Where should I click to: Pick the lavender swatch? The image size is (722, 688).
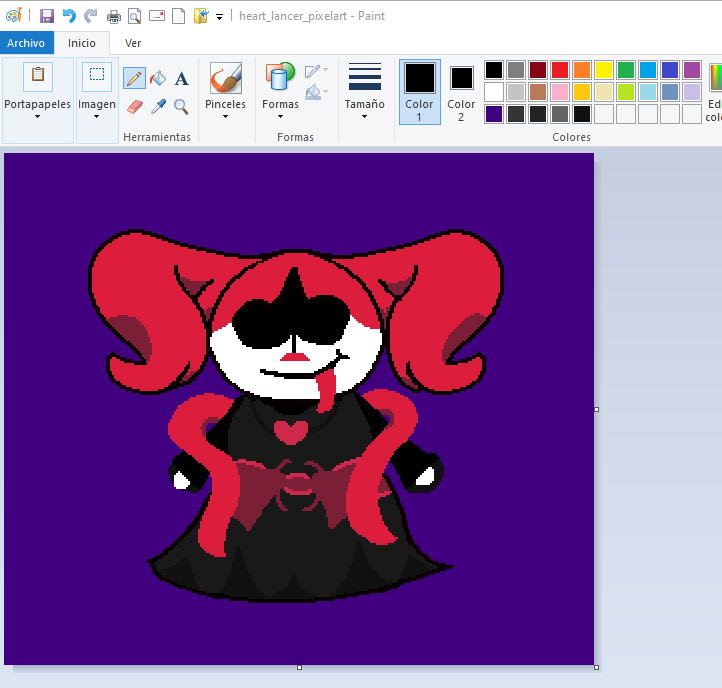[692, 92]
